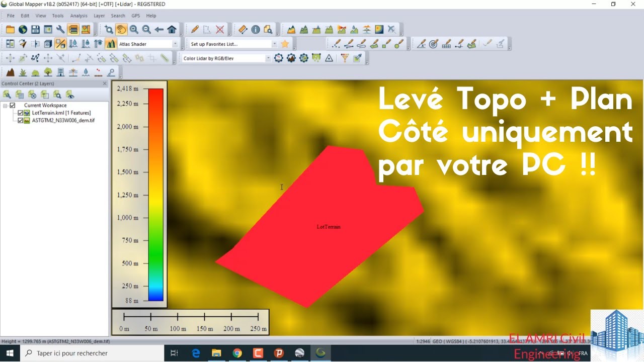
Task: Click the tree vegetation classification icon
Action: [48, 72]
